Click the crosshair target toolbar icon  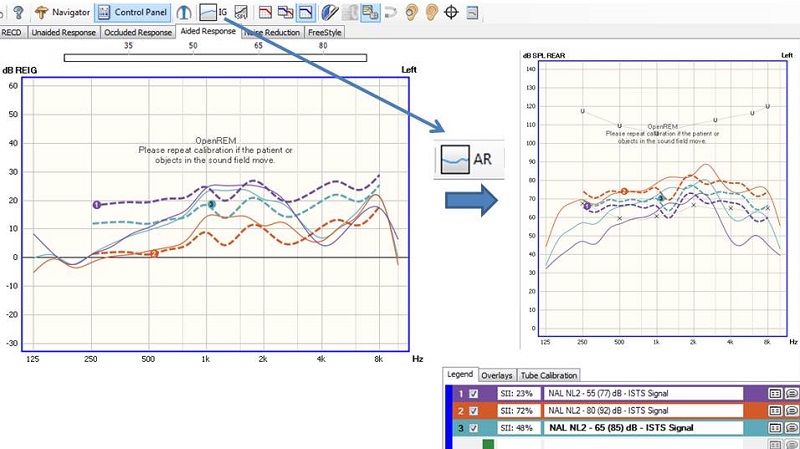451,12
